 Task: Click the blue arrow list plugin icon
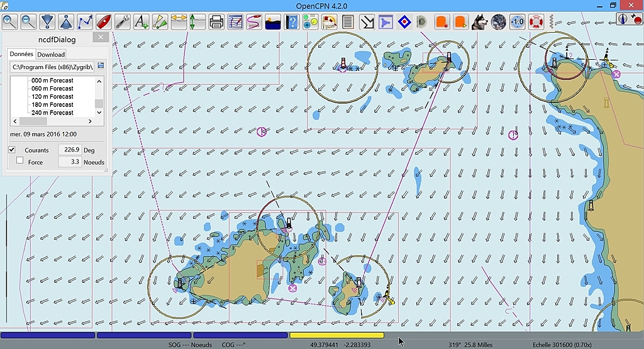click(x=386, y=21)
